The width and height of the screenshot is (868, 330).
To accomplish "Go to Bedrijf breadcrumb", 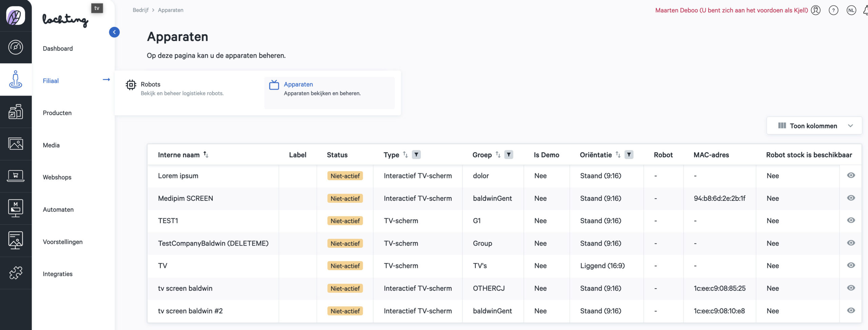I will click(x=140, y=10).
